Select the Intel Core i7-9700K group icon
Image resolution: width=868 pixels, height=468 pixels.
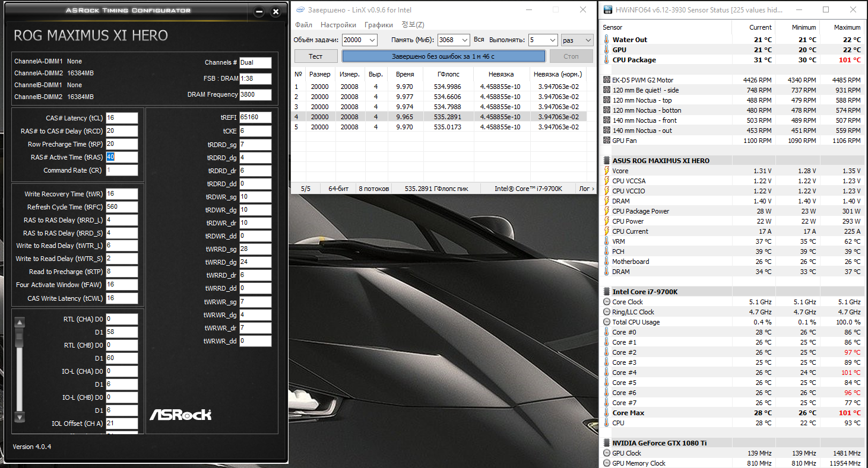click(x=606, y=292)
